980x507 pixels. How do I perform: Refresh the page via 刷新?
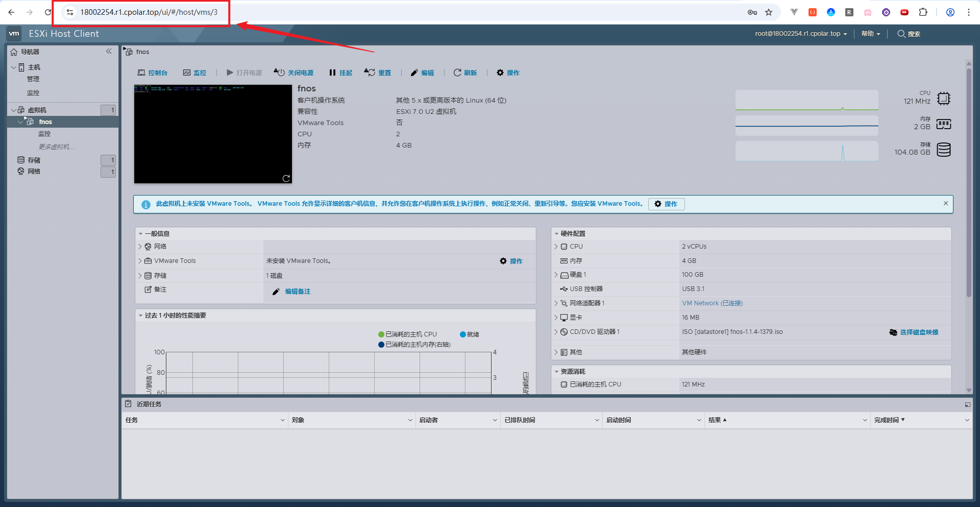click(465, 73)
